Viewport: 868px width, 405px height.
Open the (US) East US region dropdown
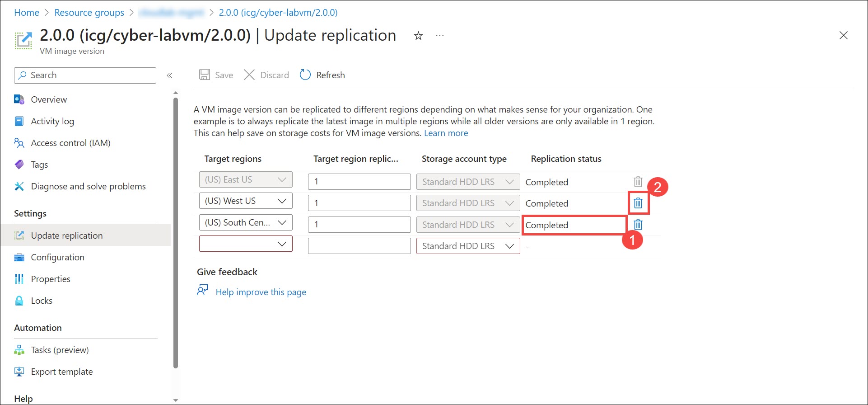[246, 179]
